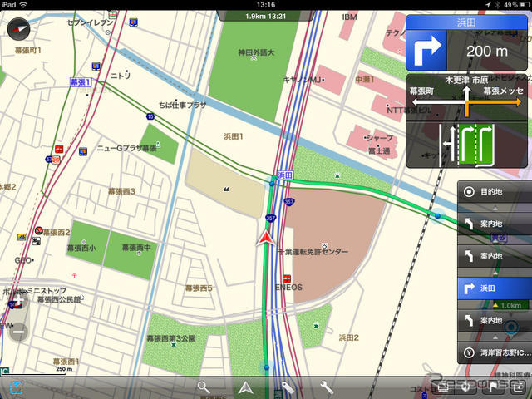The image size is (532, 399).
Task: Recenter map with current-location arrow icon
Action: coord(246,387)
